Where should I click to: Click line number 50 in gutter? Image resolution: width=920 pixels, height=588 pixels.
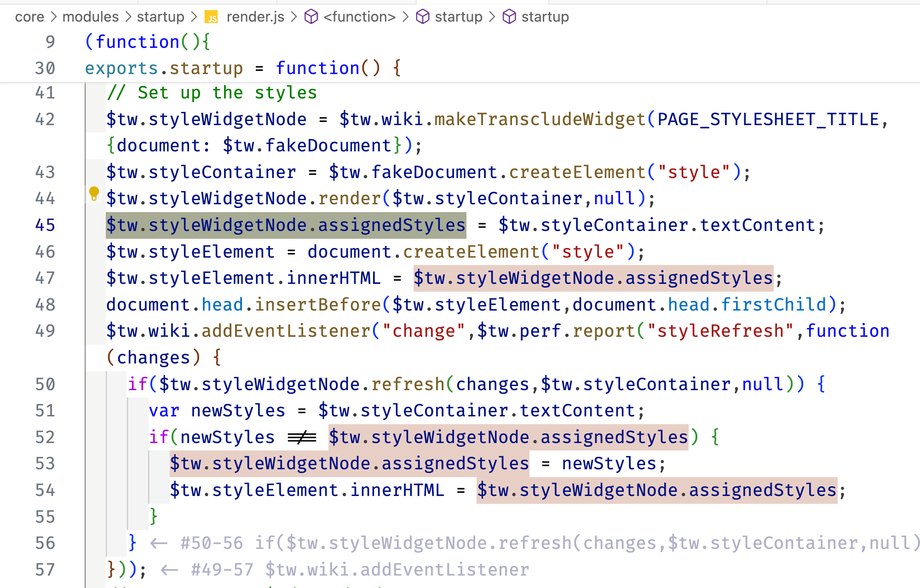(x=45, y=384)
